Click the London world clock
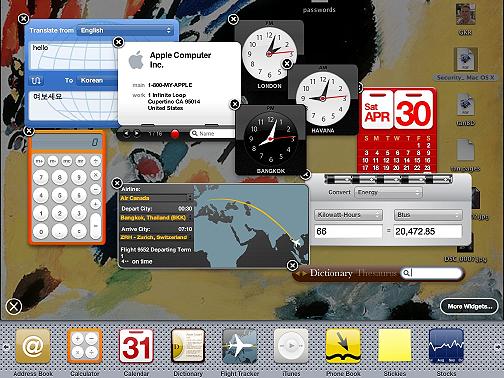This screenshot has height=378, width=504. [x=269, y=53]
